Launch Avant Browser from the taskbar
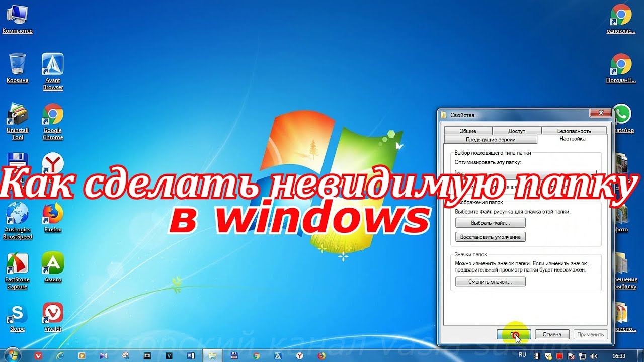This screenshot has width=644, height=362. tap(278, 355)
